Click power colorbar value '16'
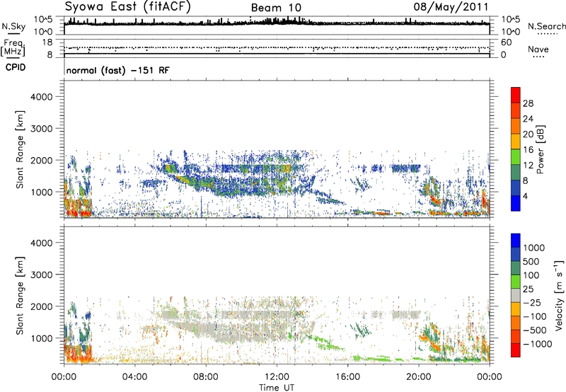The width and height of the screenshot is (566, 392). pos(528,150)
